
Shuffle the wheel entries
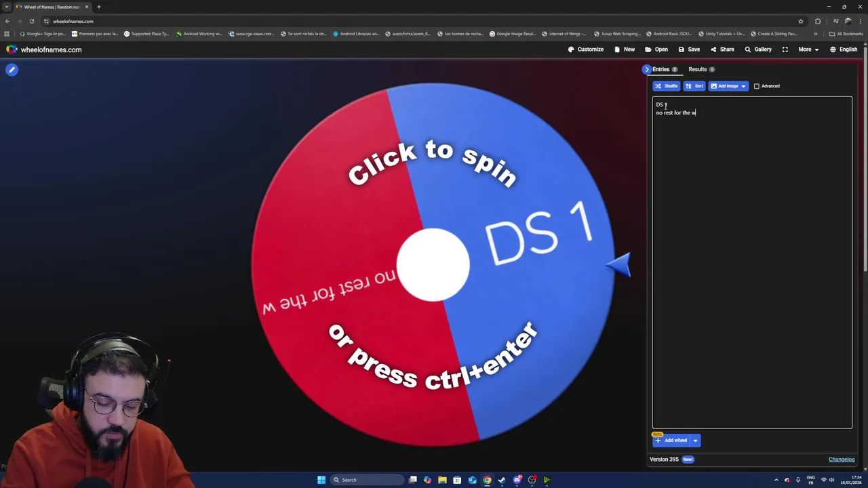(667, 86)
